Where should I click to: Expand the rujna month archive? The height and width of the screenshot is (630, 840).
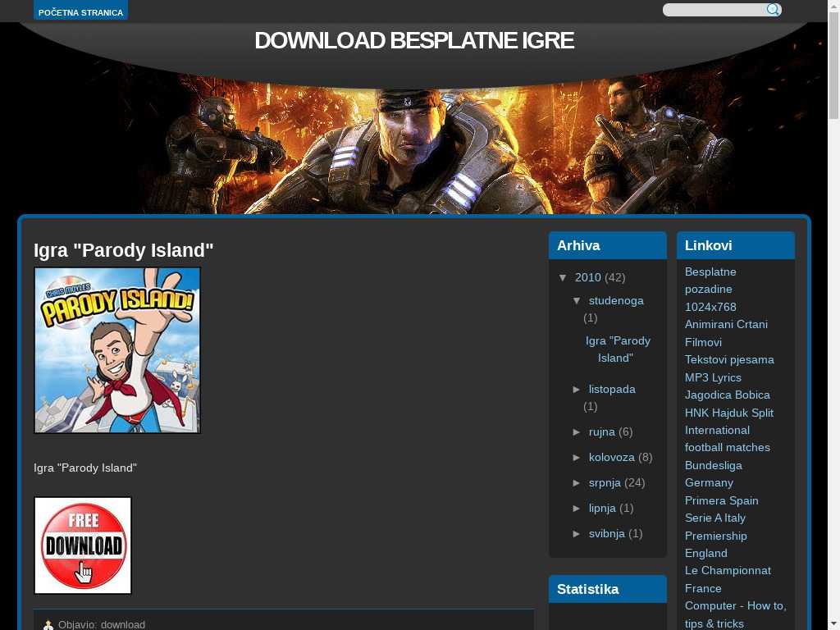(x=577, y=432)
